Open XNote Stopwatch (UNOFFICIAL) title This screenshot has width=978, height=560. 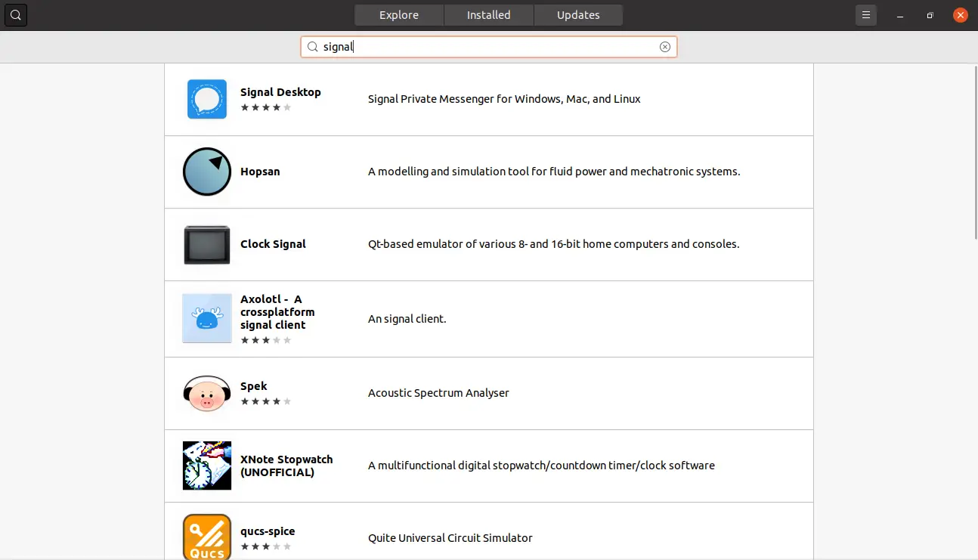pos(286,466)
